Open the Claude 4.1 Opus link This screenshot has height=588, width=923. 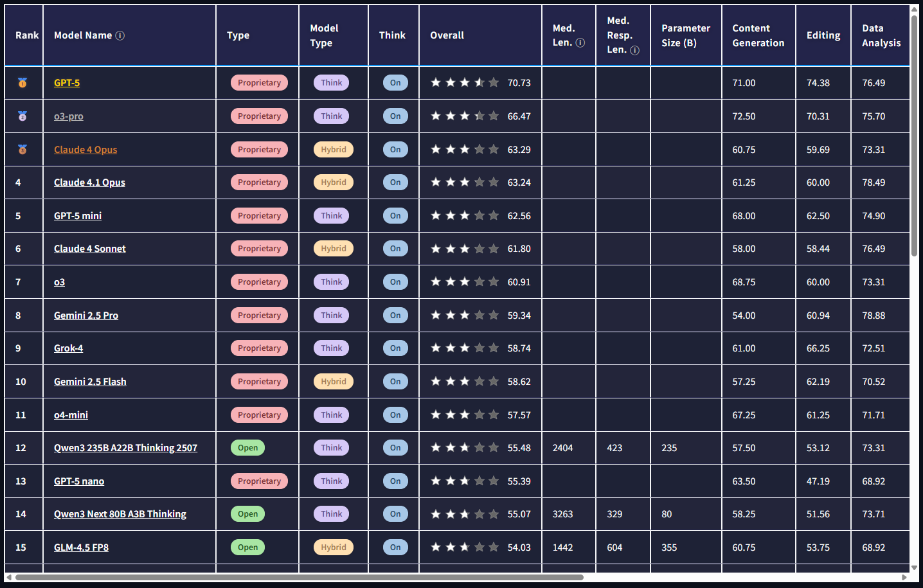coord(89,183)
